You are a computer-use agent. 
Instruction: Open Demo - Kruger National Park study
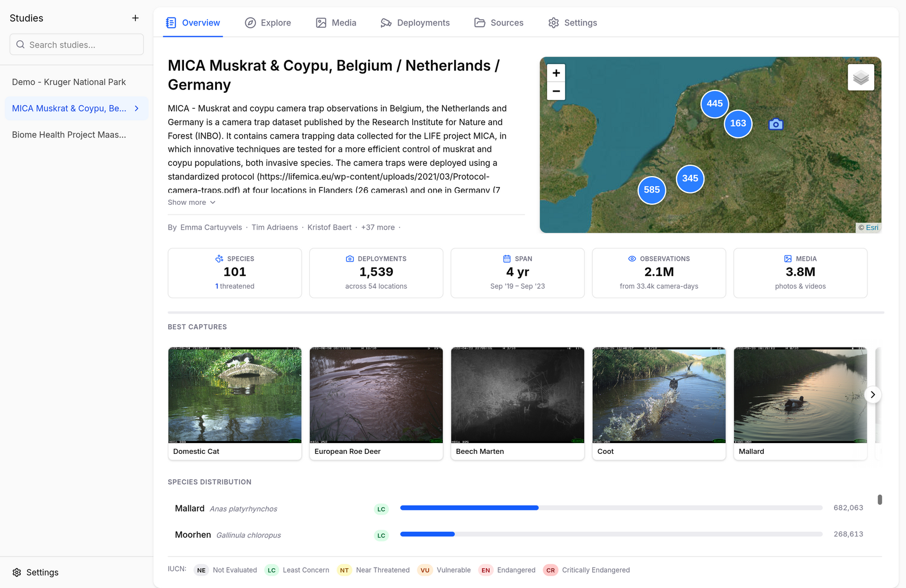76,82
